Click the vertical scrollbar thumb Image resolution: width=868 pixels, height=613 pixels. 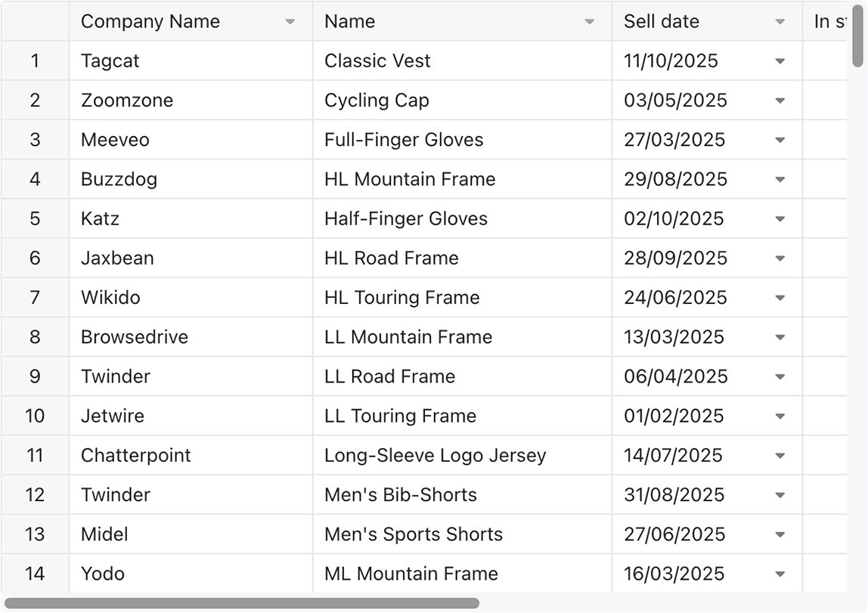click(x=857, y=34)
